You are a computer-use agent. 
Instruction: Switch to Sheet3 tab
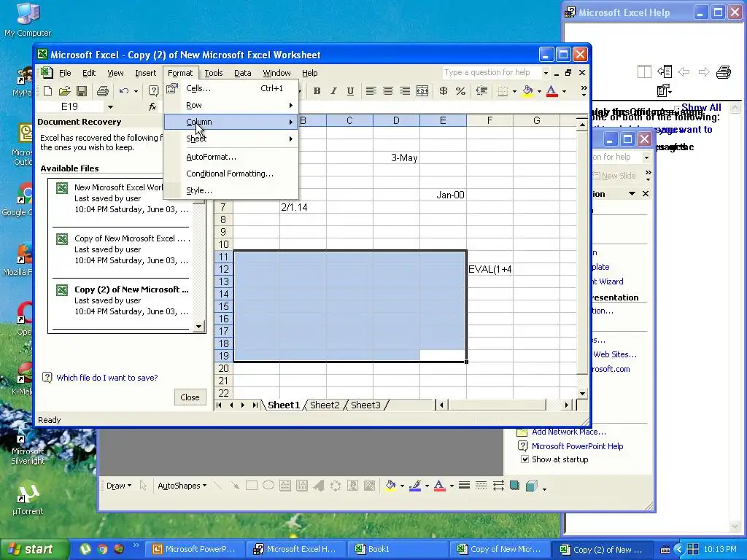tap(365, 405)
